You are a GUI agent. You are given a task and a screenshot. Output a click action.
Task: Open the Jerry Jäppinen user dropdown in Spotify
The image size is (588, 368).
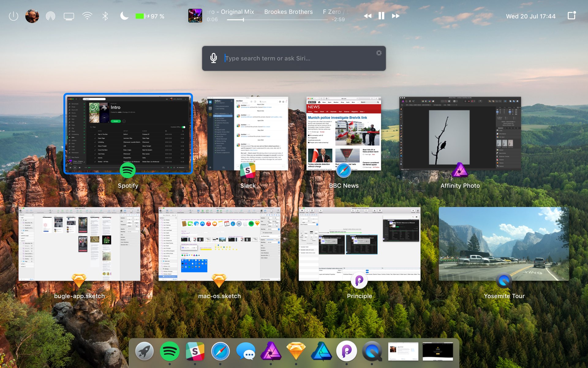(178, 99)
